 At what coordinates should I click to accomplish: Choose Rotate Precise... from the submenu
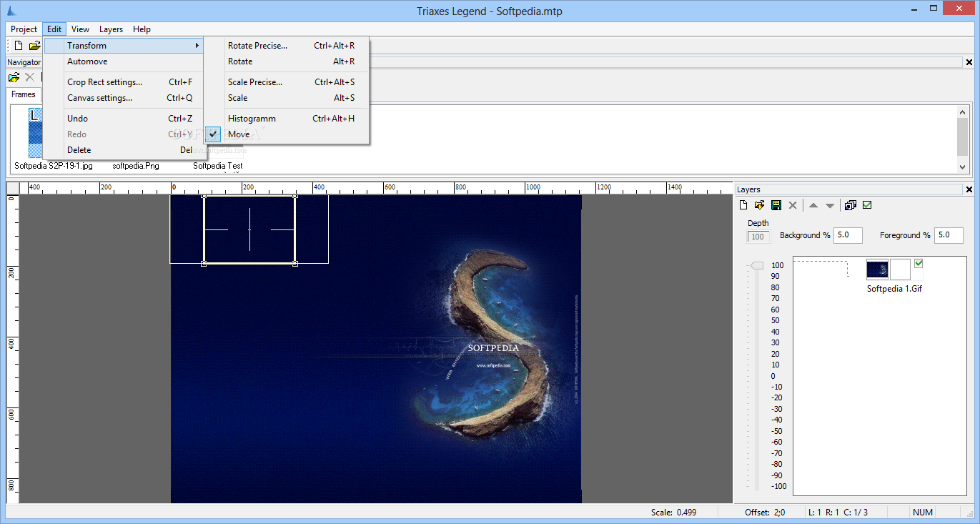pos(257,46)
